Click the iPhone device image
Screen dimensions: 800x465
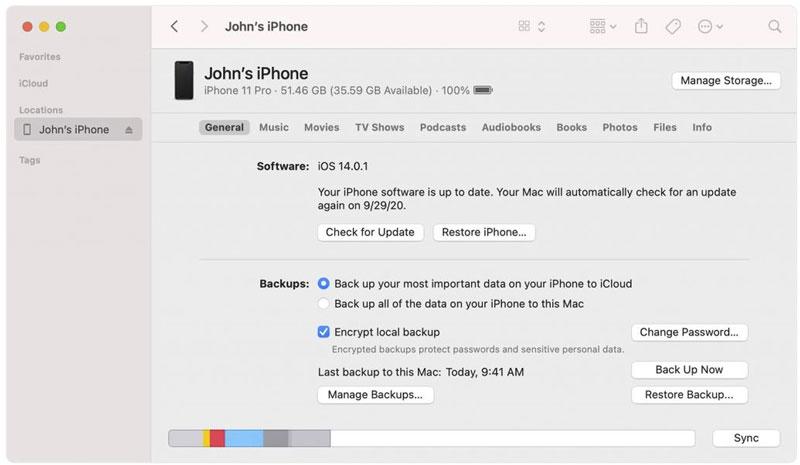[184, 80]
